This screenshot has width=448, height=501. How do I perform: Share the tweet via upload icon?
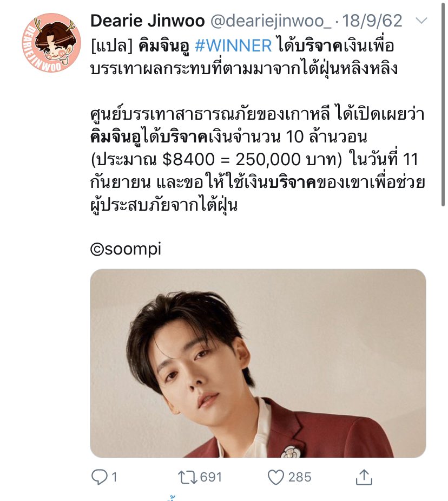pyautogui.click(x=364, y=477)
